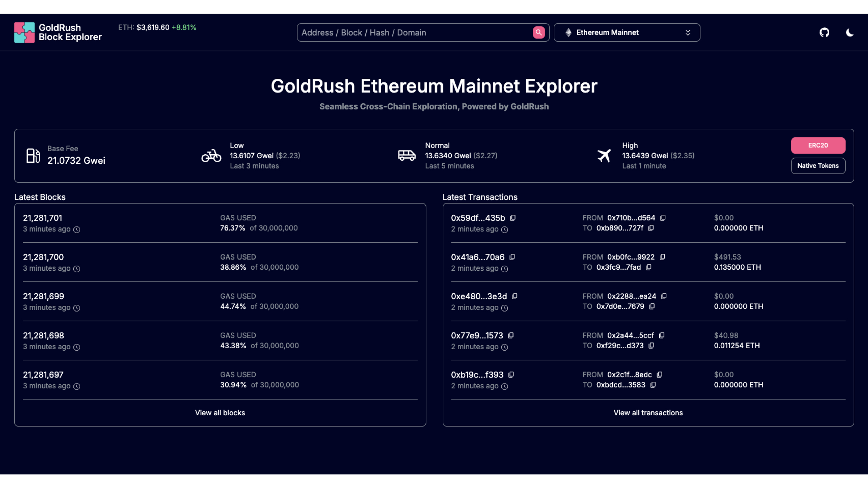The image size is (868, 488).
Task: Open recipient address 0x3fc9...7fad
Action: (x=618, y=267)
